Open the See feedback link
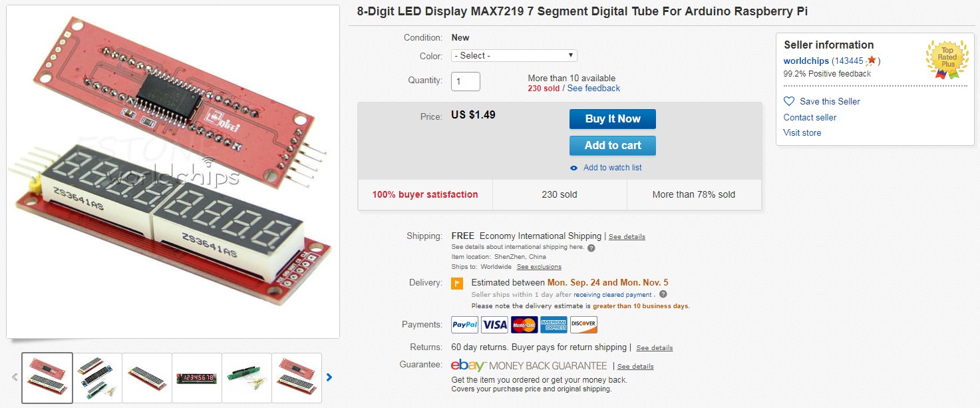 tap(593, 89)
